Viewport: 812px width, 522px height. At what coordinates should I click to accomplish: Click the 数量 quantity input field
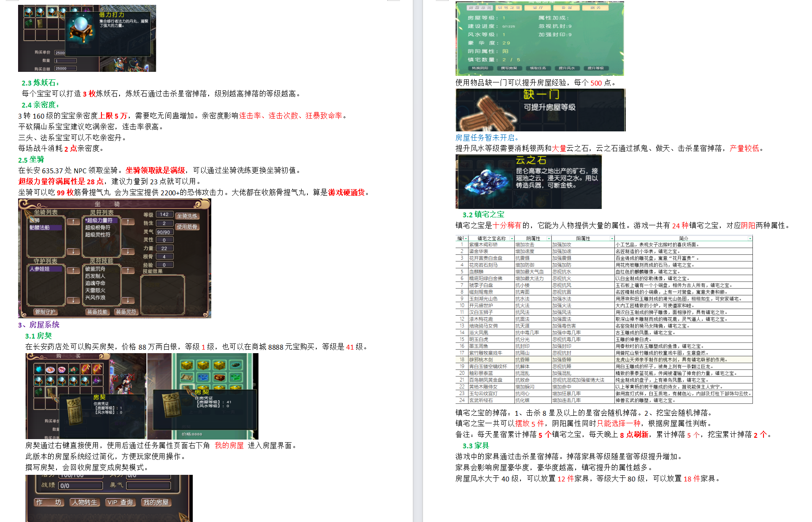(65, 61)
